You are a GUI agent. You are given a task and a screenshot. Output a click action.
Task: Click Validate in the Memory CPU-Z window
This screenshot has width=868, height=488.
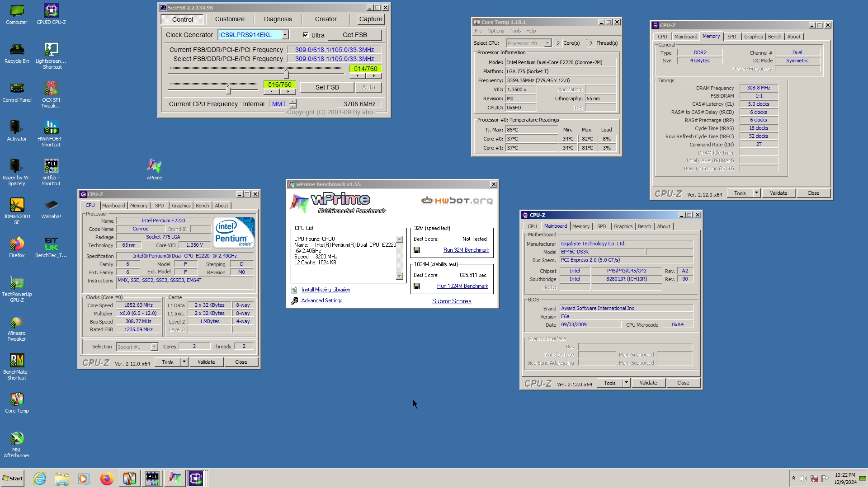(778, 193)
